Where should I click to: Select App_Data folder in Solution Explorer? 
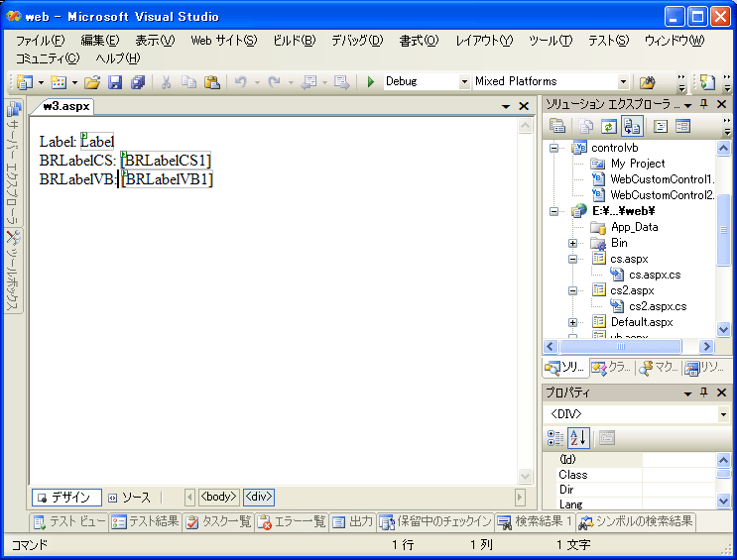pyautogui.click(x=635, y=227)
